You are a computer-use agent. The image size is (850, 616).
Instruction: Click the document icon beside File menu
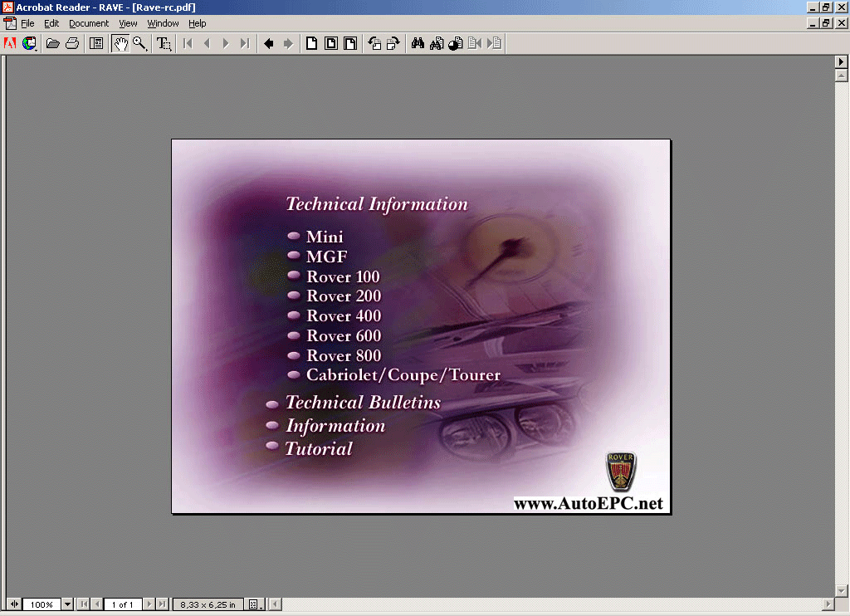pos(10,23)
